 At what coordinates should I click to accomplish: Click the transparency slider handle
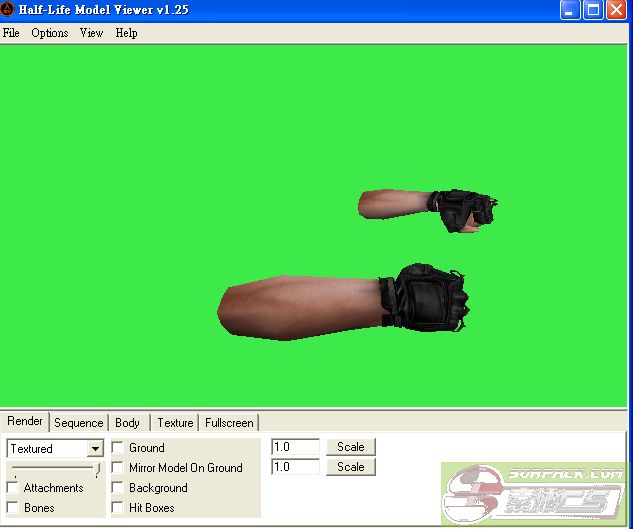(x=97, y=470)
